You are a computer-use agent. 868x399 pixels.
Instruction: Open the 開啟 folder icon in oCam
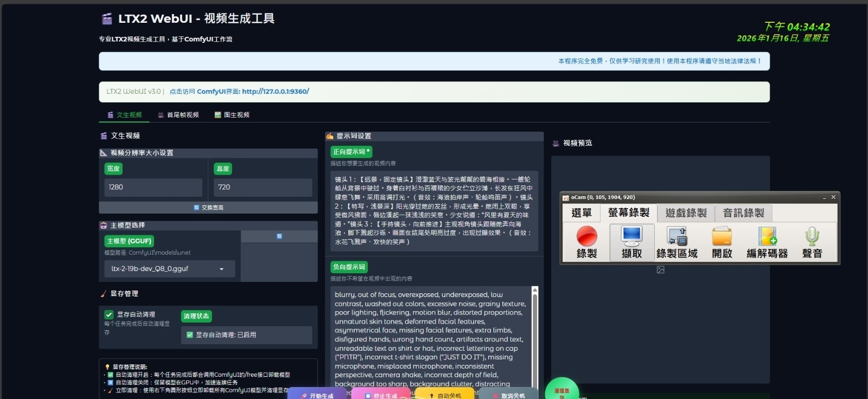point(722,236)
